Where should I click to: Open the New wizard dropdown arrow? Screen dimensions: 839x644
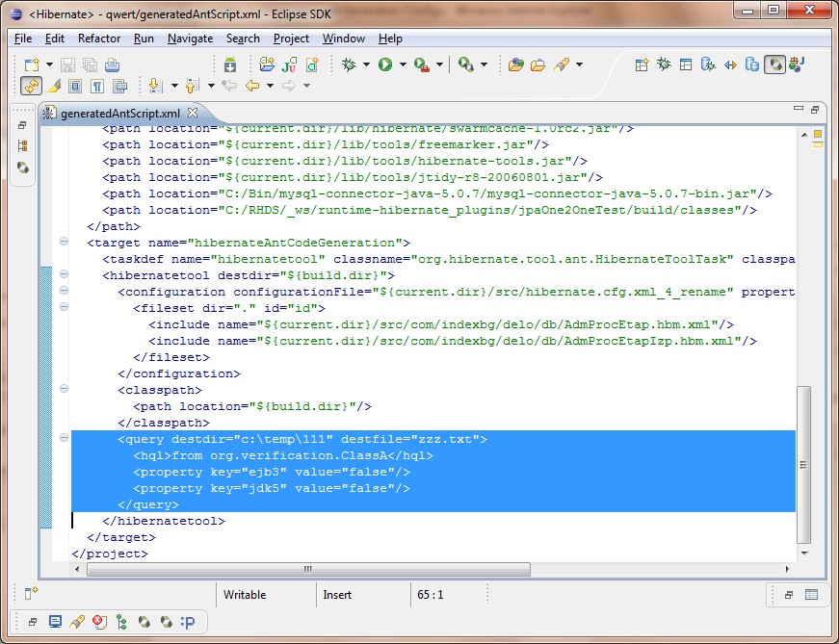(x=49, y=64)
